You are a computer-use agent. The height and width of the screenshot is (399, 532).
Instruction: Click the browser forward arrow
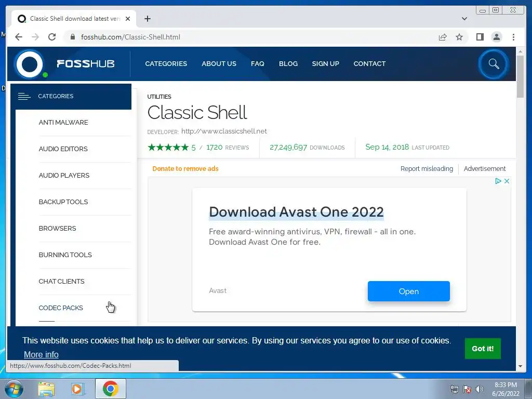(x=35, y=37)
